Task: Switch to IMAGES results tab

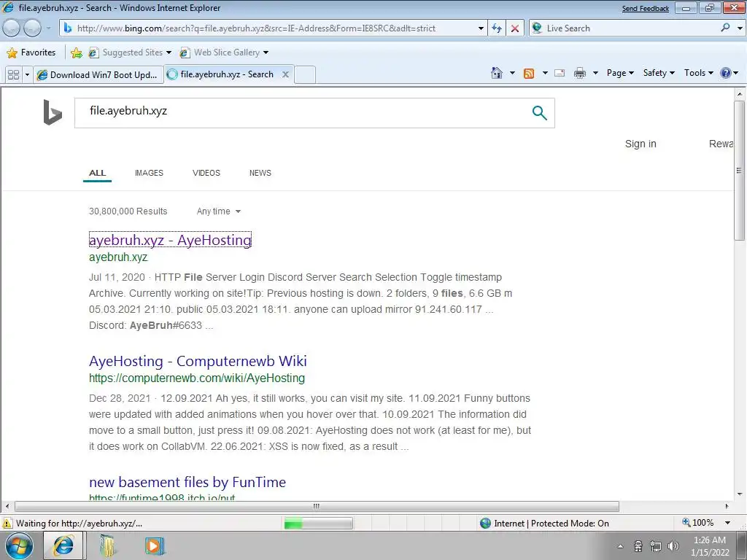Action: [x=149, y=173]
